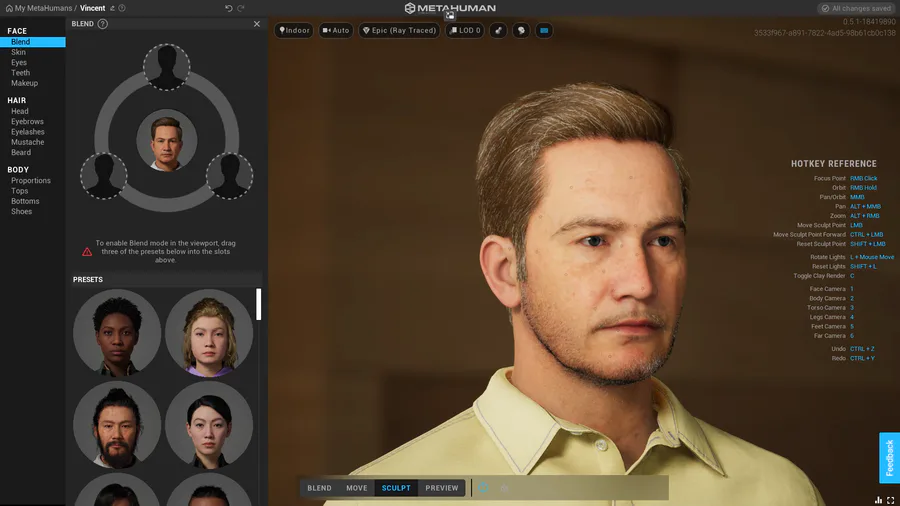The image size is (900, 506).
Task: Open the LOD 0 level of detail dropdown
Action: click(465, 30)
